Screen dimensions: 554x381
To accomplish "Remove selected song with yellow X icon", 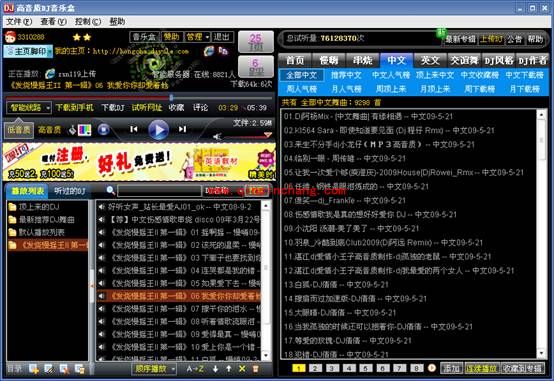I will pos(242,369).
